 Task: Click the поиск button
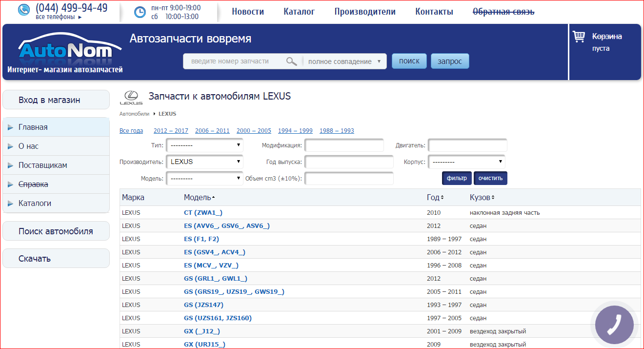pos(409,61)
